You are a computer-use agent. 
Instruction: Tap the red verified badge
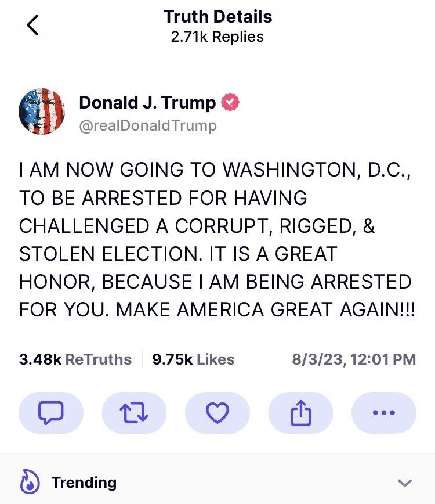tap(231, 103)
